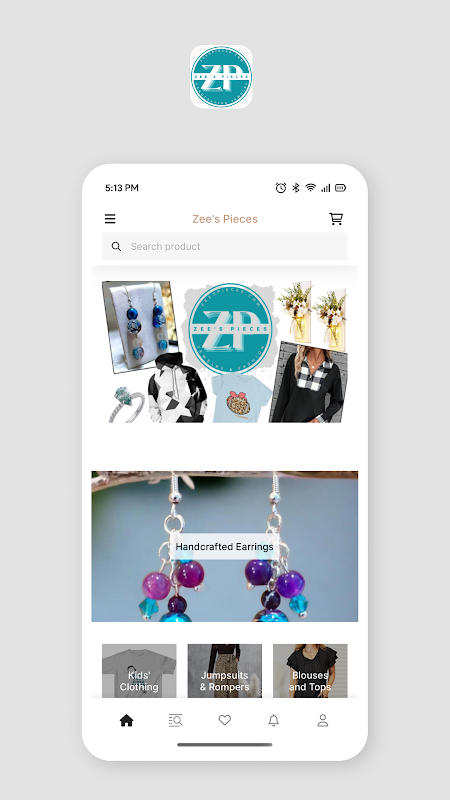Tap the Zee's Pieces title

tap(224, 219)
